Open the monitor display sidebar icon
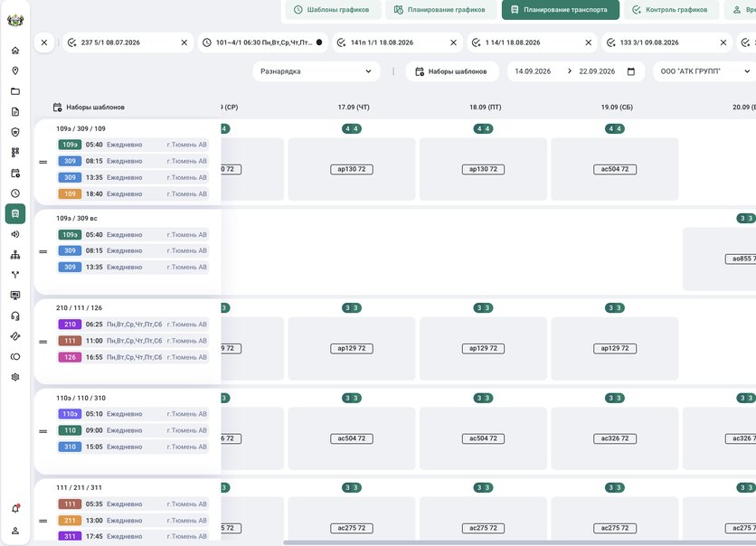This screenshot has height=546, width=756. [x=15, y=296]
